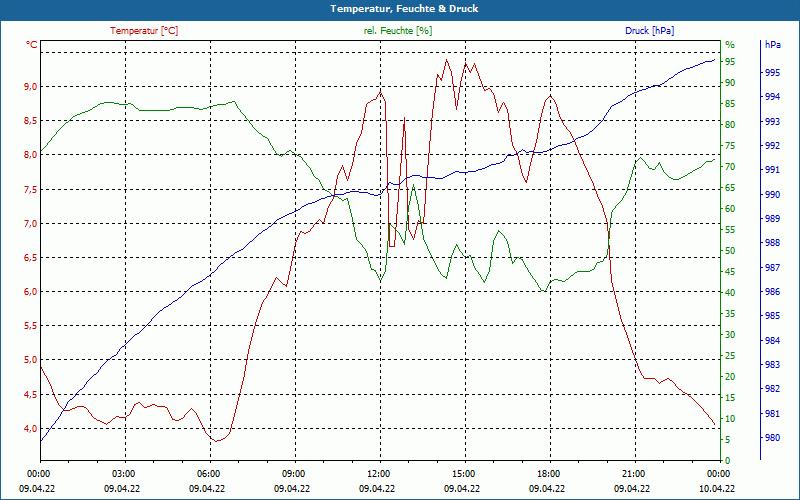
Task: Click the '986' pressure axis value
Action: point(772,292)
